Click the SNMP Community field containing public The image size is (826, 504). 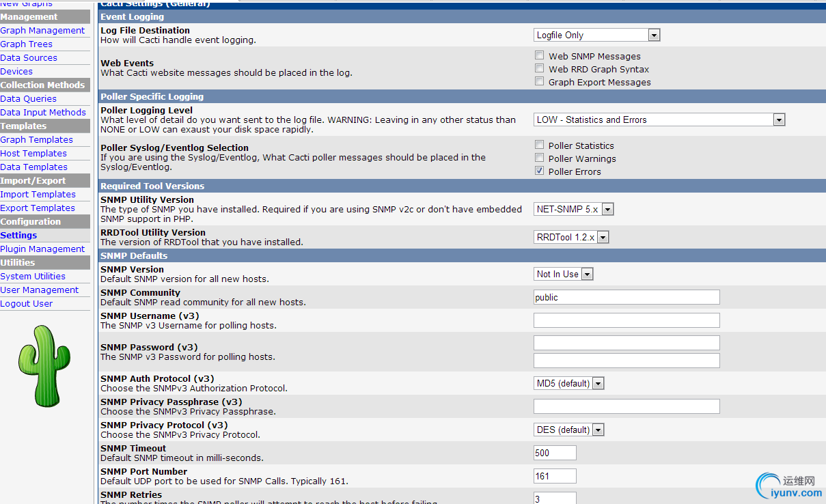627,297
